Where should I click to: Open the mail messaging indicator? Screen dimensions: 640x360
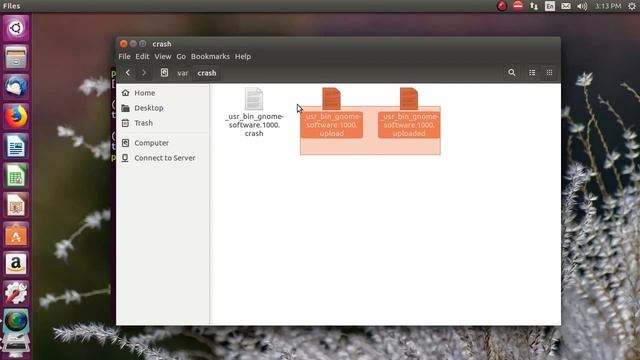[566, 6]
